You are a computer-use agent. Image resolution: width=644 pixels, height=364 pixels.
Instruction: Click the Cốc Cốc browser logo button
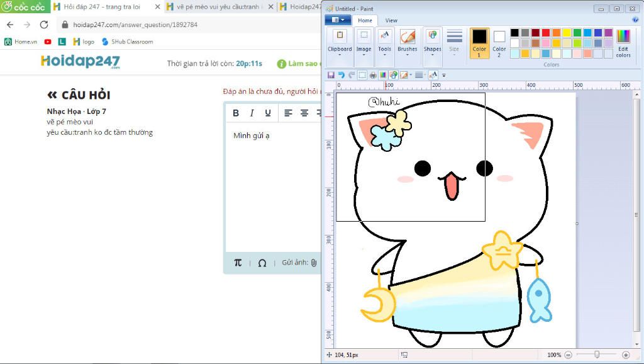tap(25, 6)
